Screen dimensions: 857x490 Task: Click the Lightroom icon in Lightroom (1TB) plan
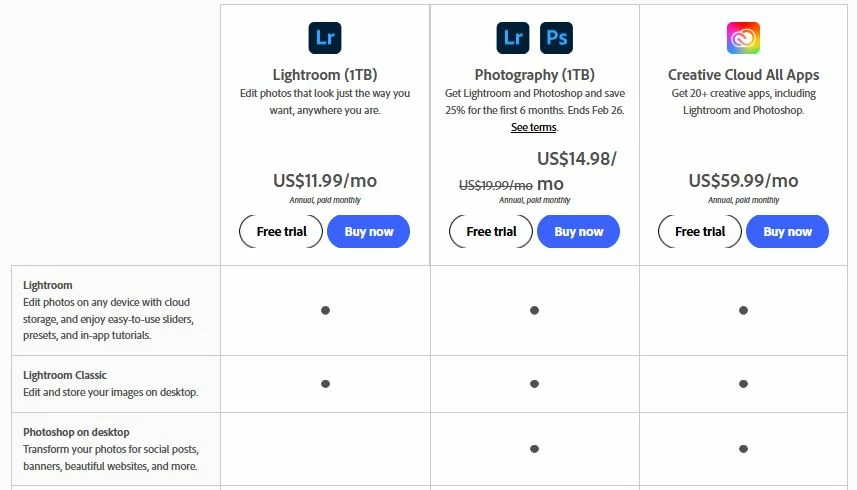tap(325, 38)
